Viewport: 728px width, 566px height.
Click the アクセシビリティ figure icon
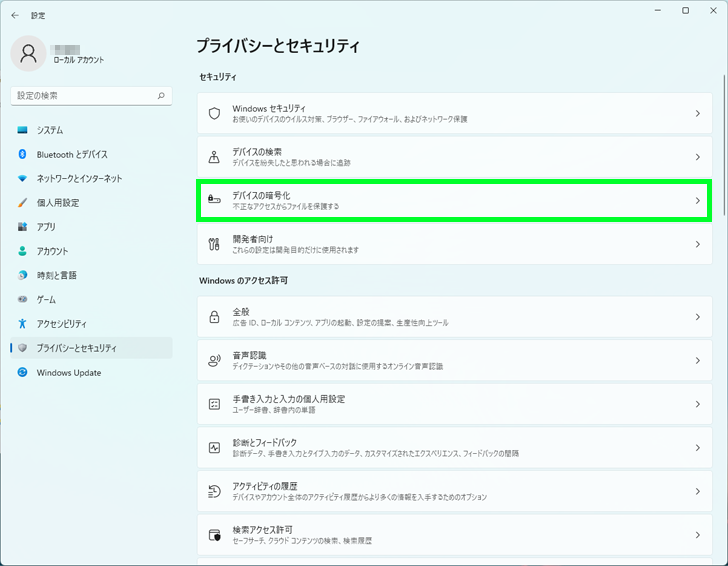22,324
